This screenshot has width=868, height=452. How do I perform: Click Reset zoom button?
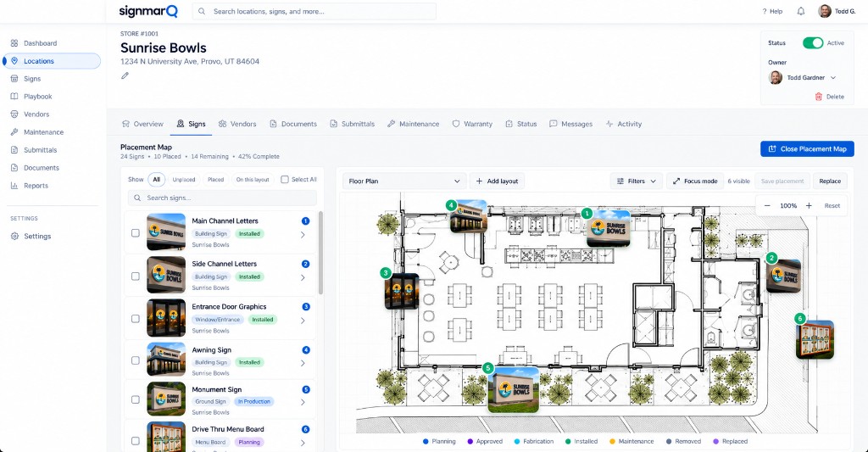(832, 205)
